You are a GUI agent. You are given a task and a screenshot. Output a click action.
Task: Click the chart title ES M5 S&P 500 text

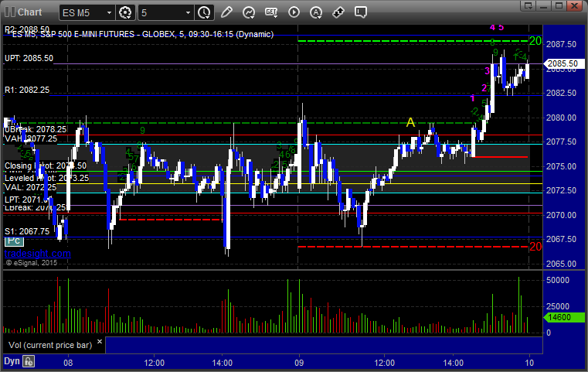click(x=142, y=35)
